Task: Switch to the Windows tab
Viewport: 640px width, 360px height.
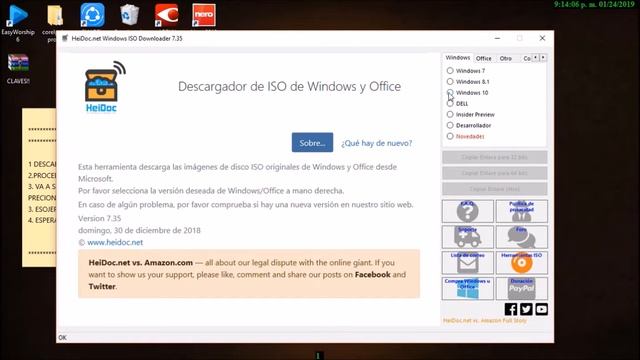Action: pyautogui.click(x=458, y=58)
